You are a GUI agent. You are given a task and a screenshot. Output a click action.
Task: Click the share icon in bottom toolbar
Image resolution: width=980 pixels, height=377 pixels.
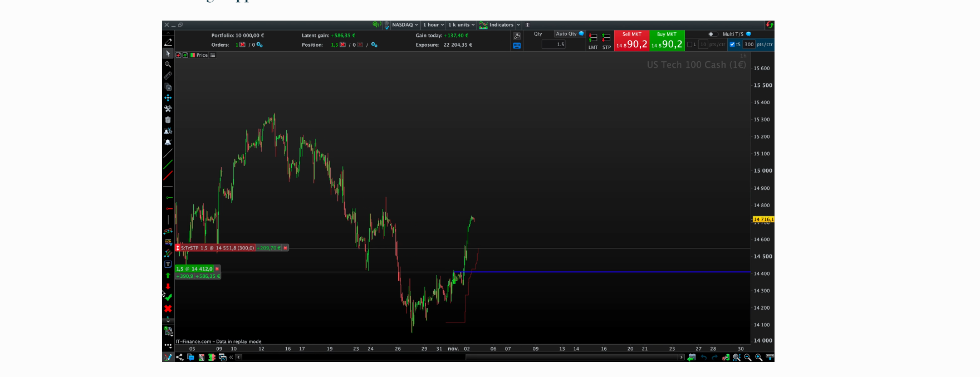[180, 358]
